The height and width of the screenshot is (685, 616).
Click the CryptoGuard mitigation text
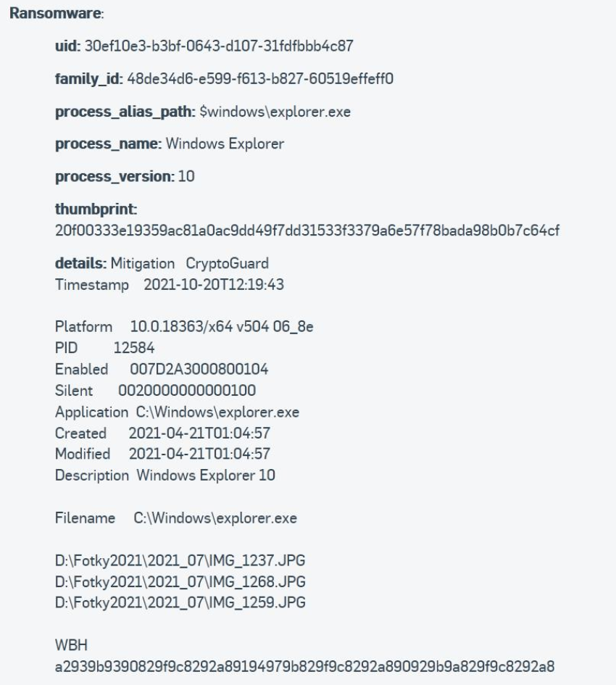click(227, 263)
